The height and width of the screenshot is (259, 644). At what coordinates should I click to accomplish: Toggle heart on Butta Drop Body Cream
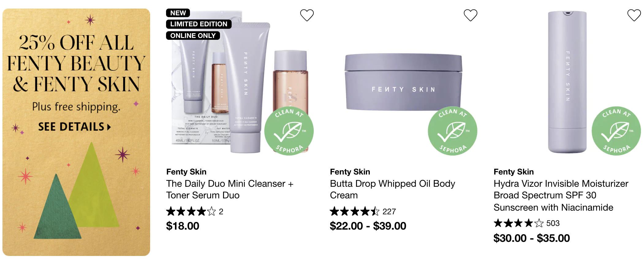470,15
